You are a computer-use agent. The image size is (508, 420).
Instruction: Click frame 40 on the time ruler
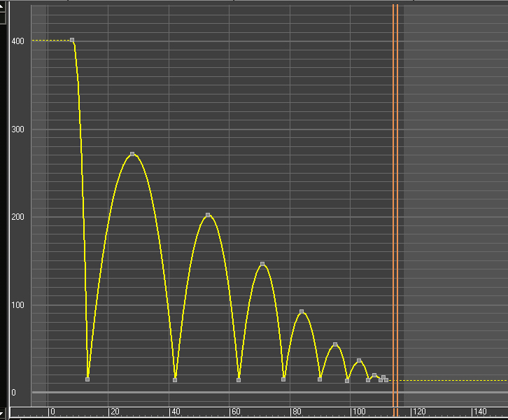pos(176,412)
